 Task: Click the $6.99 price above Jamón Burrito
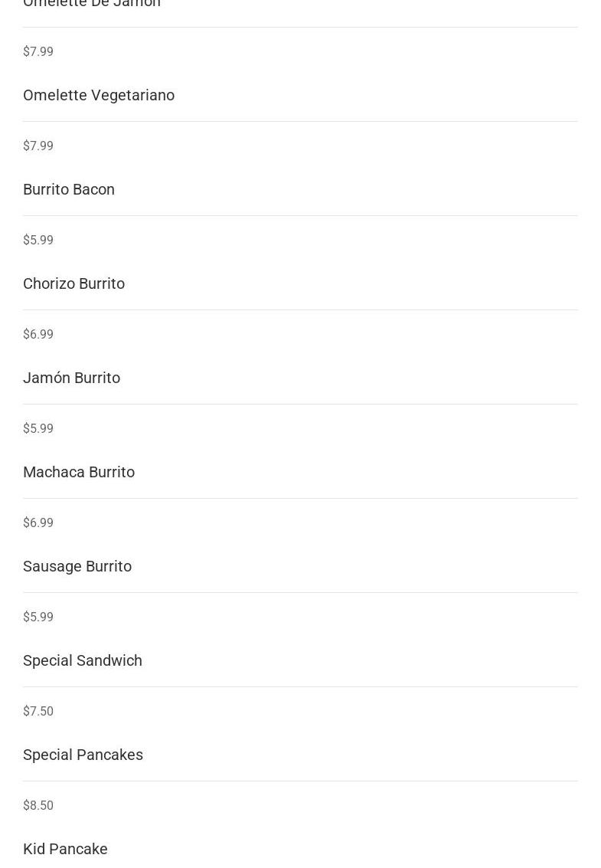[38, 334]
